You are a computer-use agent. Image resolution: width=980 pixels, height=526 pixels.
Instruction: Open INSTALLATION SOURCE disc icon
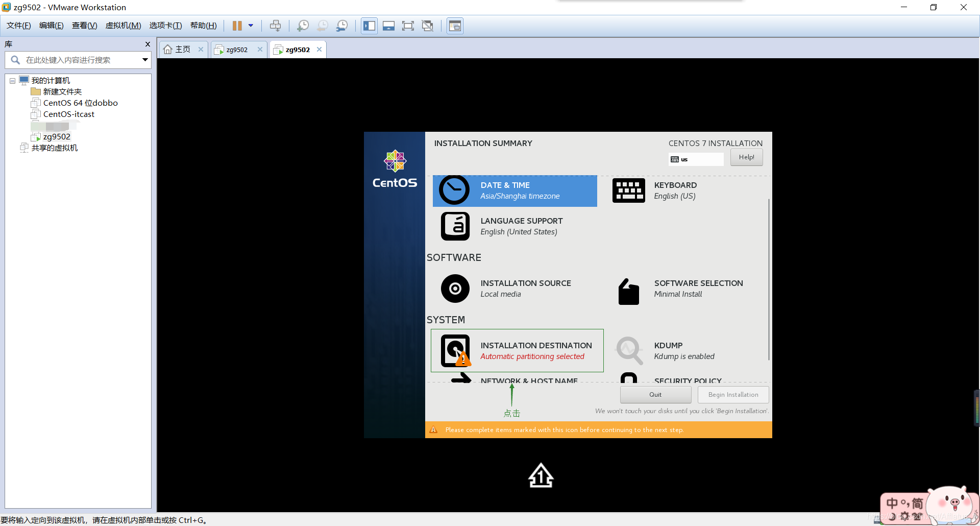tap(455, 289)
